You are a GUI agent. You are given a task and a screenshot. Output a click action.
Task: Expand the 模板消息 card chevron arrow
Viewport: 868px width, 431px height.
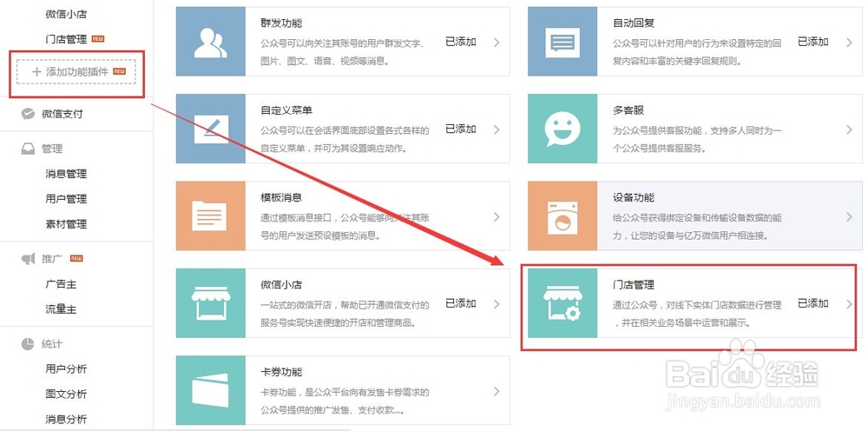pyautogui.click(x=496, y=216)
